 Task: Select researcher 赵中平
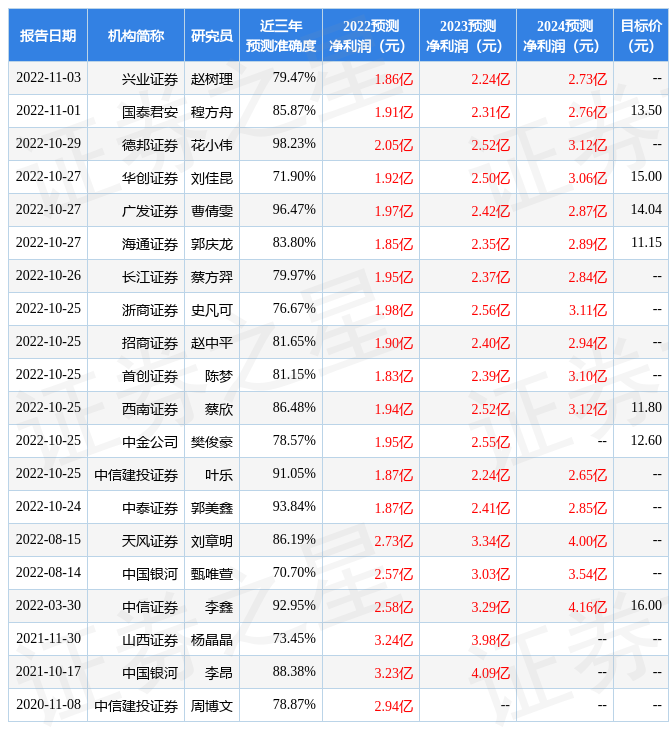(x=212, y=344)
